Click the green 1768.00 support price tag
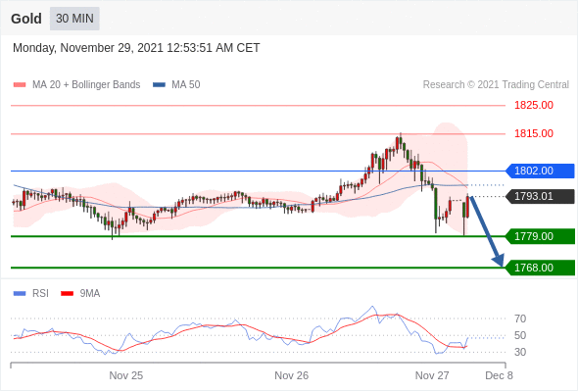 point(540,268)
